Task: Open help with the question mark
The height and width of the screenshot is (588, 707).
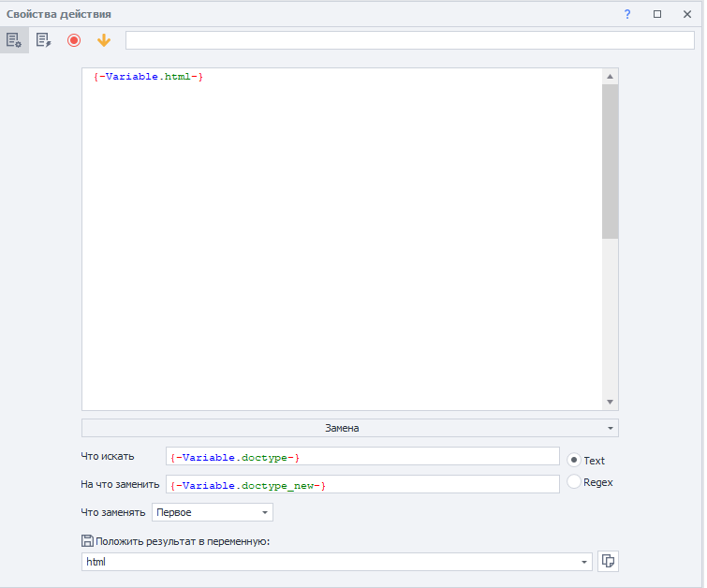Action: tap(627, 14)
